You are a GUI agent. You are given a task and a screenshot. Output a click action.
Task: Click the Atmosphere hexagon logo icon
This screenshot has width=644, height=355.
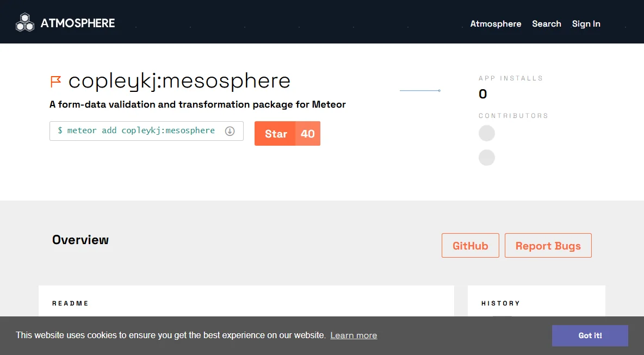(24, 23)
